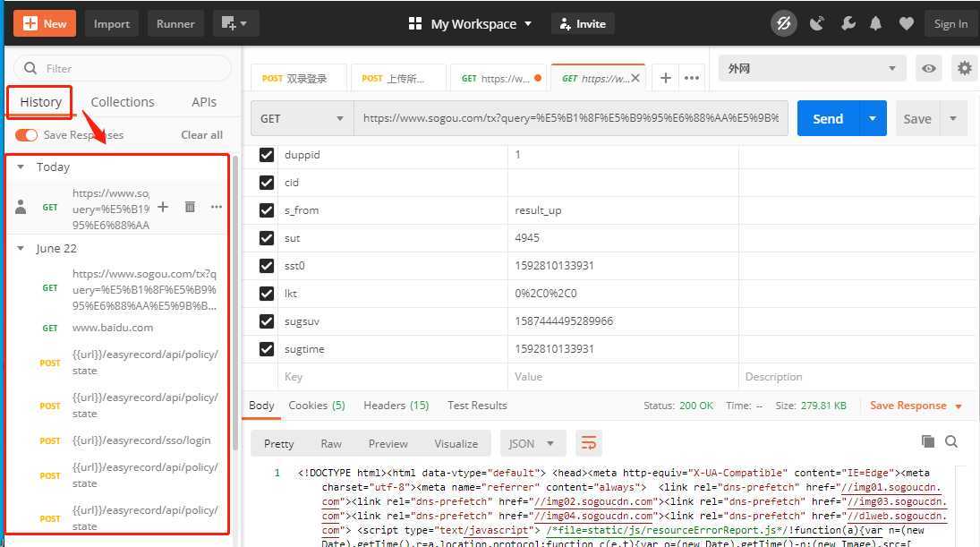Open response format JSON dropdown
This screenshot has height=547, width=980.
tap(532, 443)
